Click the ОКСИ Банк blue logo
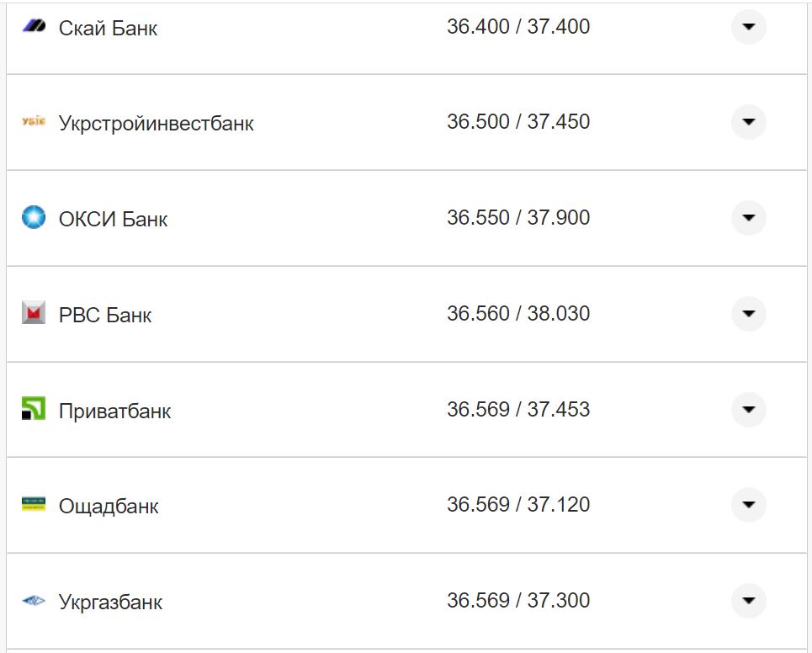The width and height of the screenshot is (812, 653). 33,218
